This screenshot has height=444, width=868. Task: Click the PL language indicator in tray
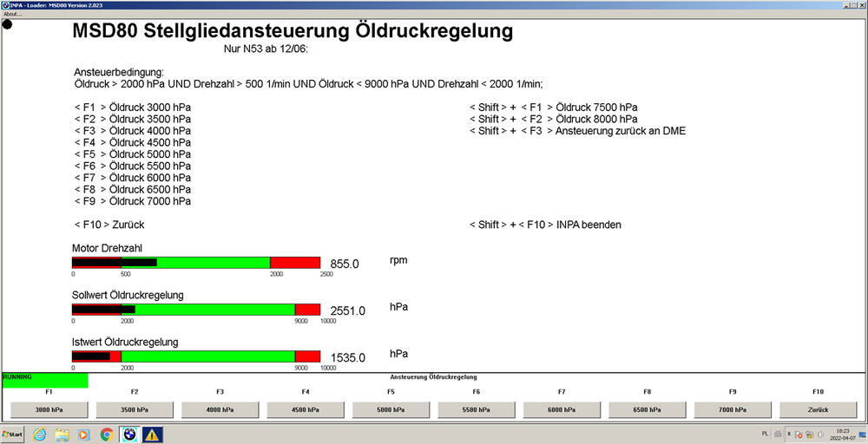point(765,434)
